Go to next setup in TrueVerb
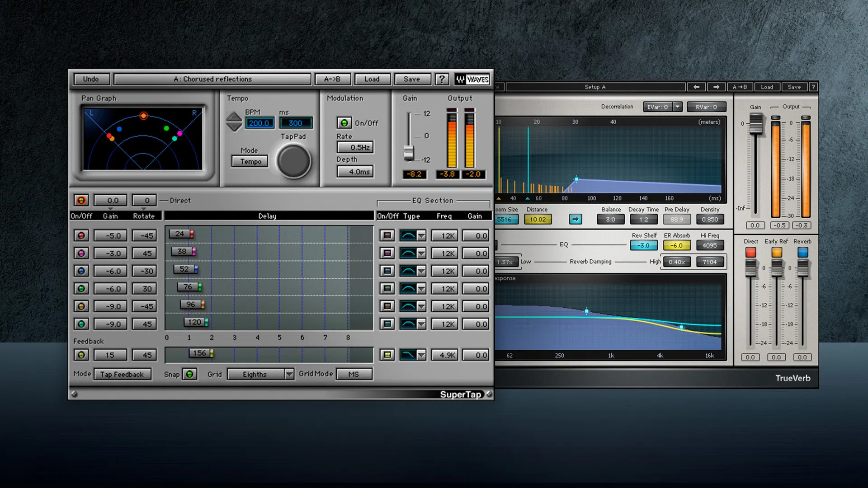Screen dimensions: 868x488 point(716,87)
